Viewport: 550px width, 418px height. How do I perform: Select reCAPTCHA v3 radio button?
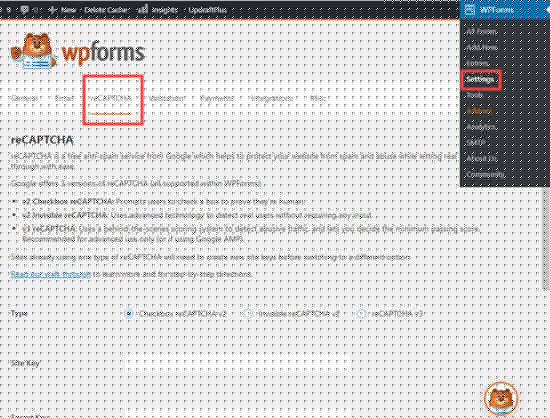pos(361,314)
